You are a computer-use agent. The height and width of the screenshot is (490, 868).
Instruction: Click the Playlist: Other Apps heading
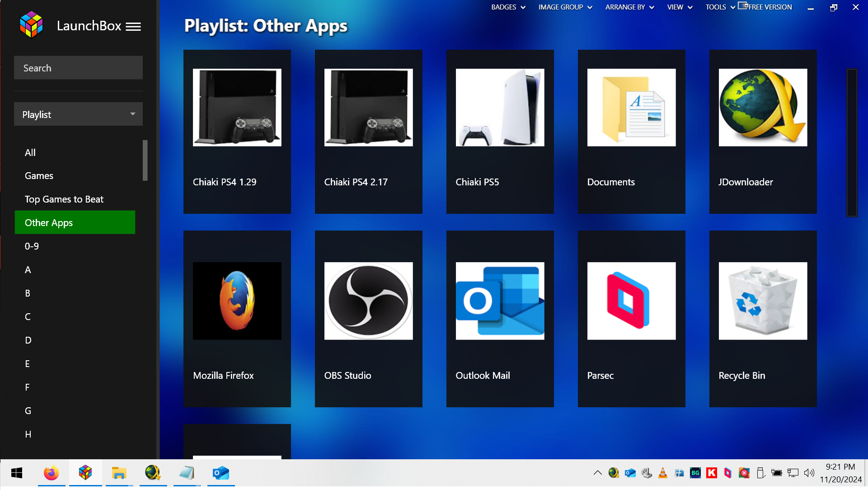click(266, 26)
